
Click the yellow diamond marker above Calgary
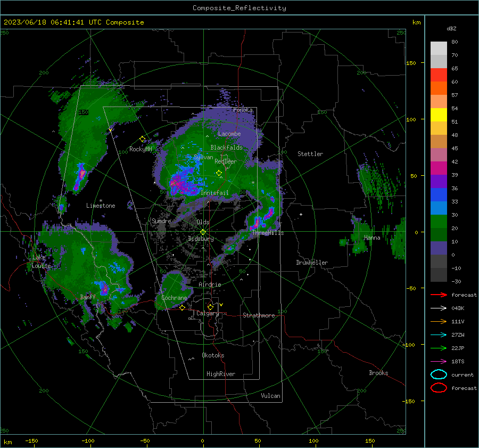click(210, 307)
